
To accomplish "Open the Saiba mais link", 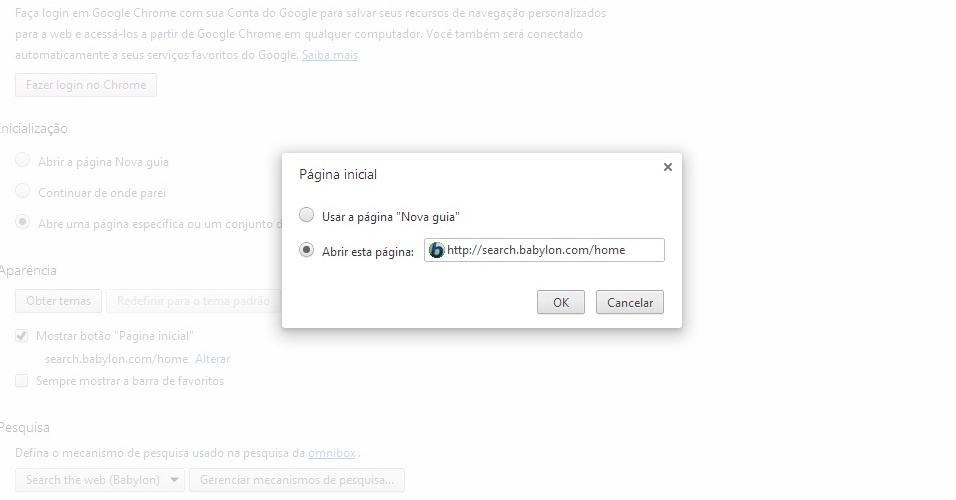I will [330, 55].
